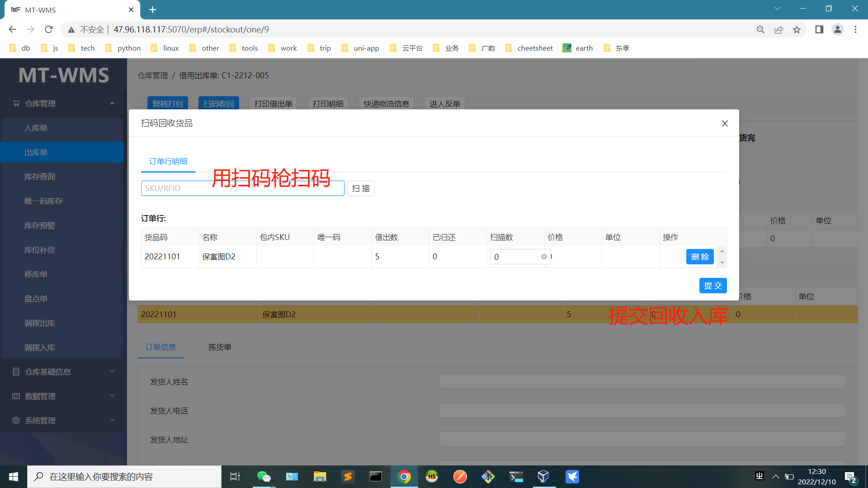This screenshot has height=488, width=868.
Task: Open the uni-app bookmark folder
Action: [x=360, y=48]
